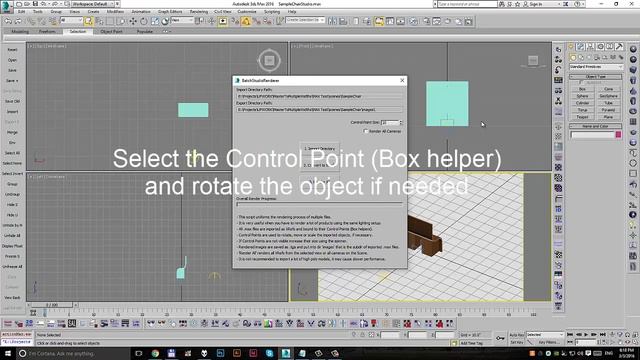Screen dimensions: 640x360
Task: Click Select Invert in left panel
Action: [12, 173]
